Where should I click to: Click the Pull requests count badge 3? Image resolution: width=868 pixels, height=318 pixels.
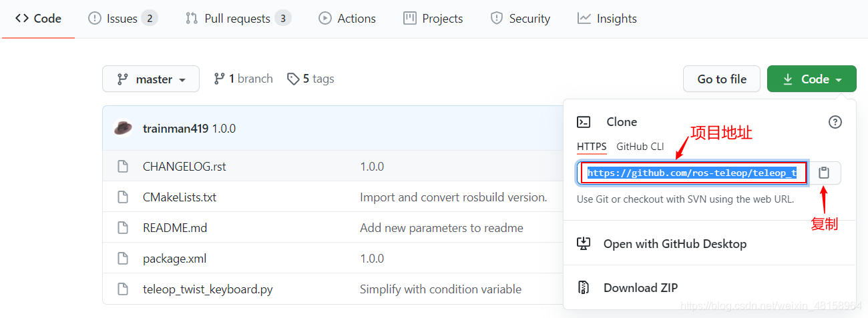pyautogui.click(x=283, y=19)
